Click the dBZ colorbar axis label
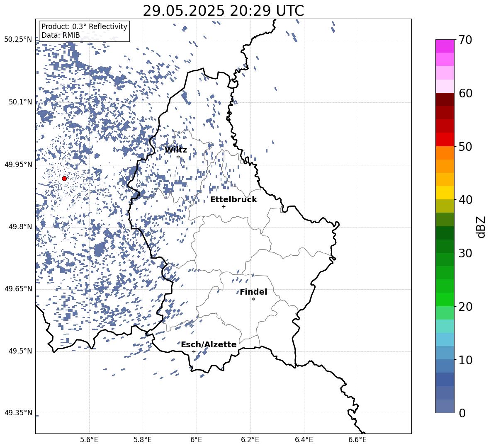This screenshot has width=491, height=448. click(x=481, y=227)
